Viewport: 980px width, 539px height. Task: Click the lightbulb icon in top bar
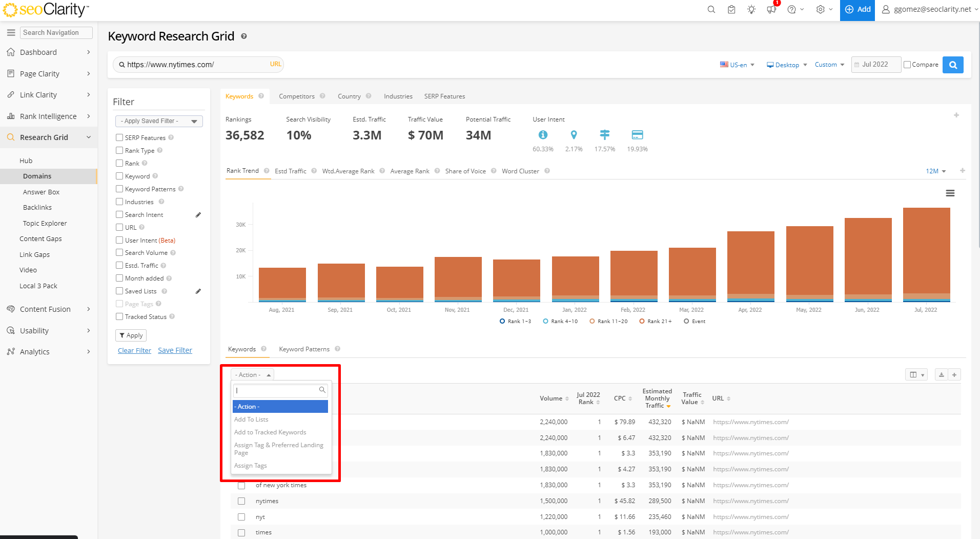click(x=751, y=10)
